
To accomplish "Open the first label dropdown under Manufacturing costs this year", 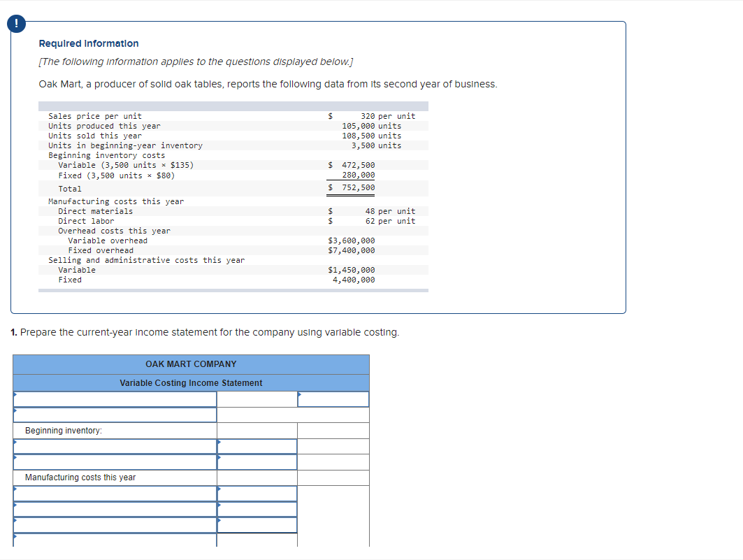I will pyautogui.click(x=115, y=493).
